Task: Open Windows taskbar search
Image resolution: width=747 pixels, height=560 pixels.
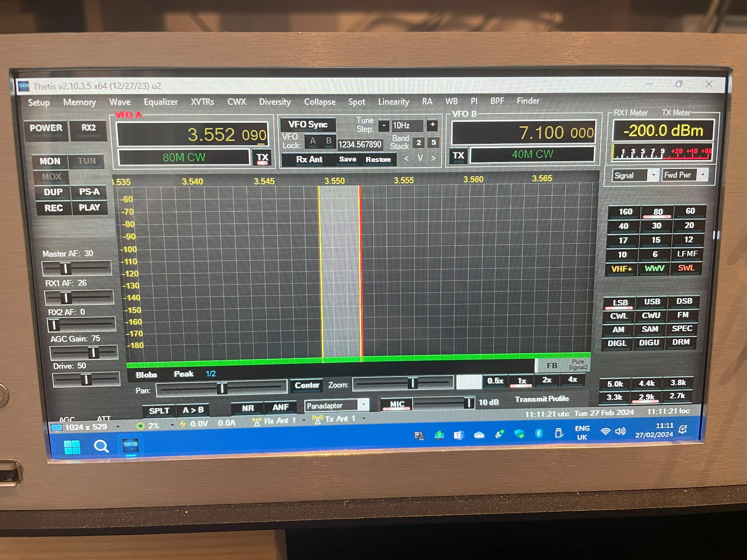Action: pos(101,447)
